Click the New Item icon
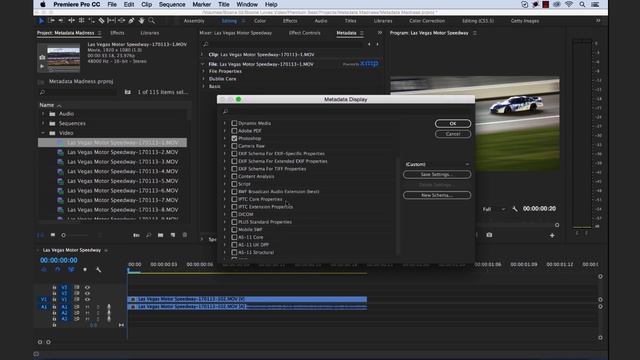 173,235
